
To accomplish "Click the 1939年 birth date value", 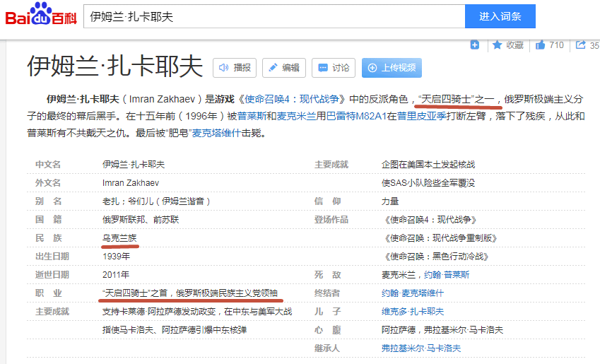I will [x=116, y=257].
